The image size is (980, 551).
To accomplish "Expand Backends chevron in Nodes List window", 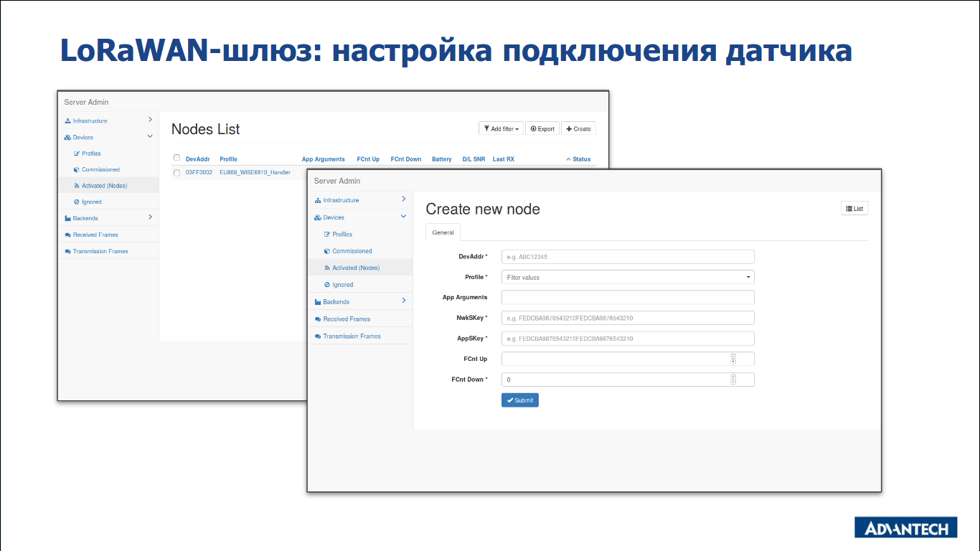I will click(150, 217).
